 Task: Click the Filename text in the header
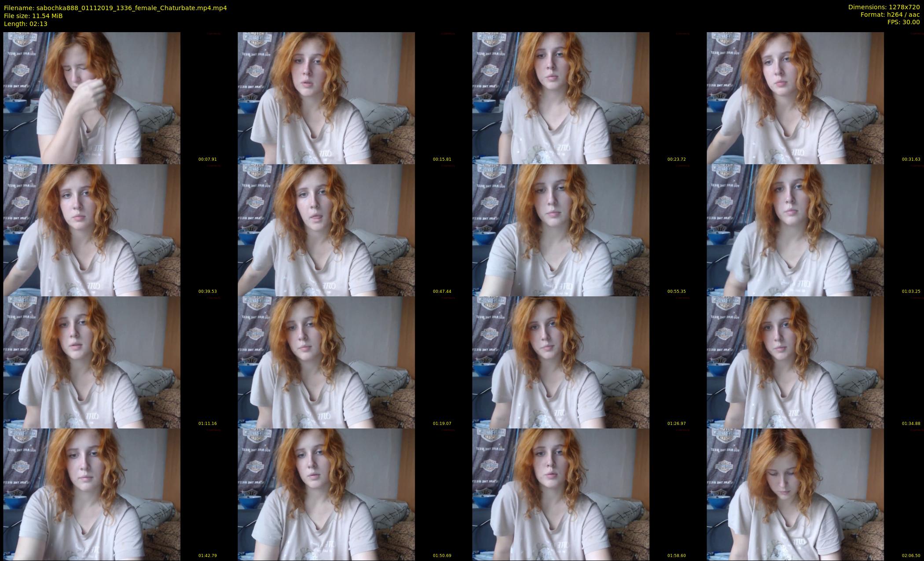[115, 7]
